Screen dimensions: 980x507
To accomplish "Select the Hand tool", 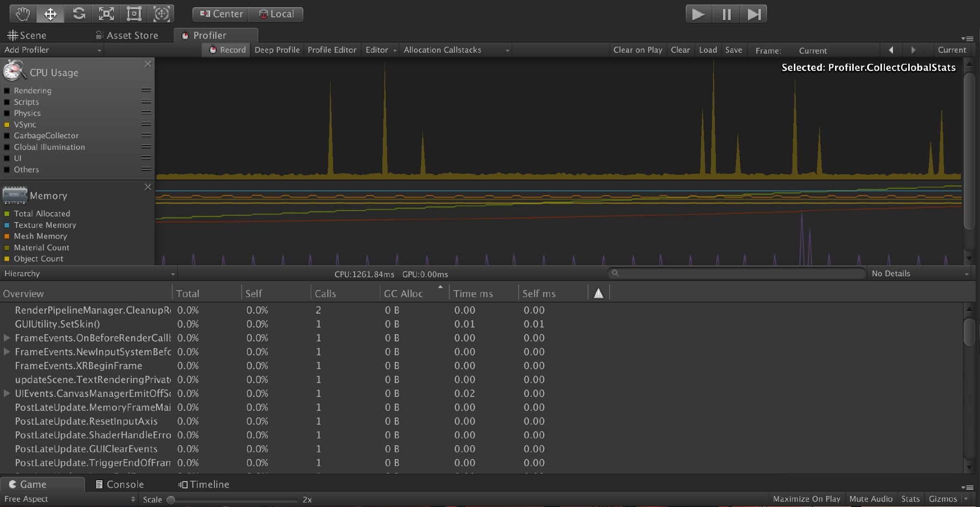I will [23, 14].
